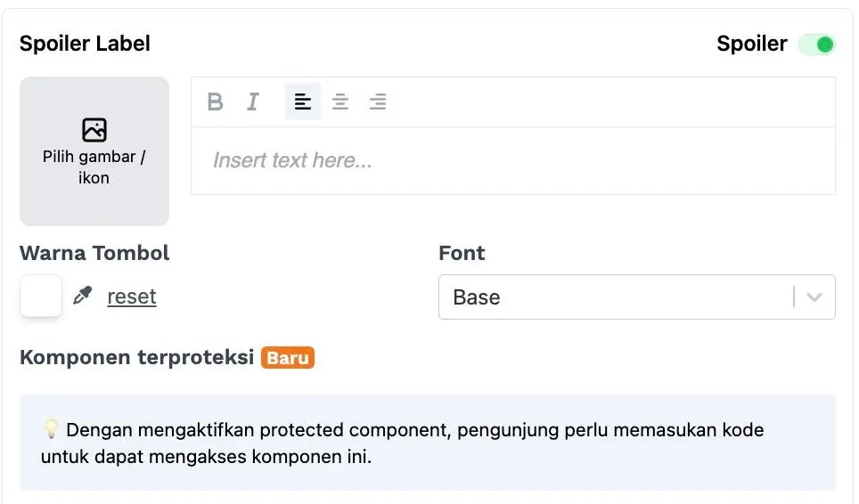Click the image picker icon

click(94, 130)
